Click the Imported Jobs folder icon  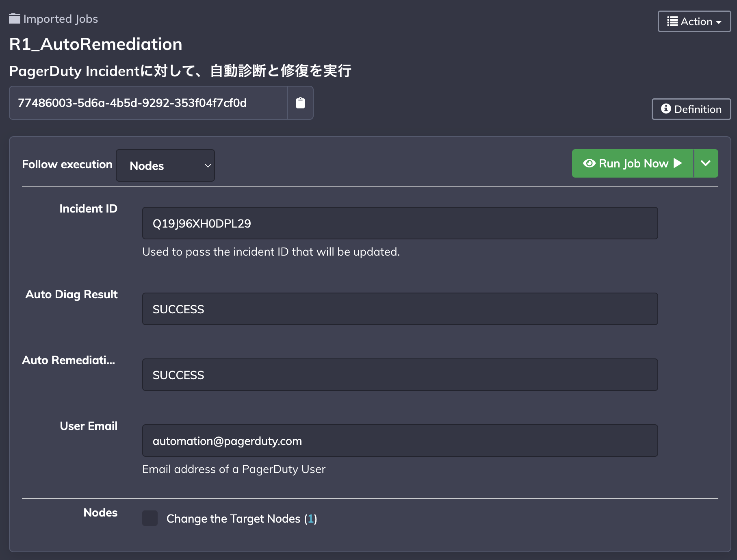tap(15, 19)
